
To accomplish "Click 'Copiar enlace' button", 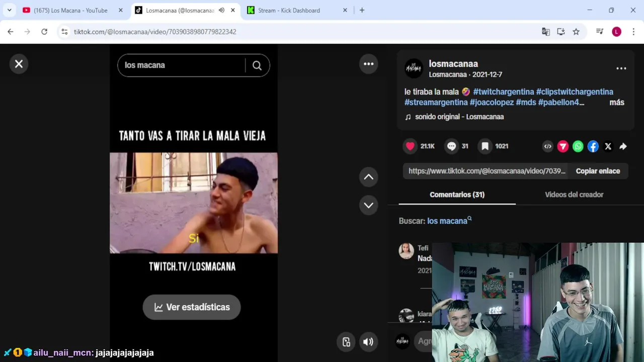I will [598, 171].
